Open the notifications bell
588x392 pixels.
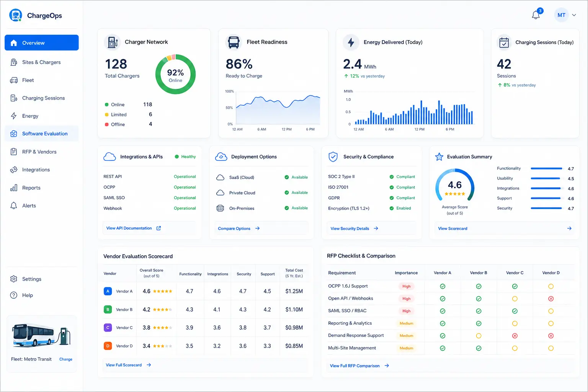click(536, 15)
